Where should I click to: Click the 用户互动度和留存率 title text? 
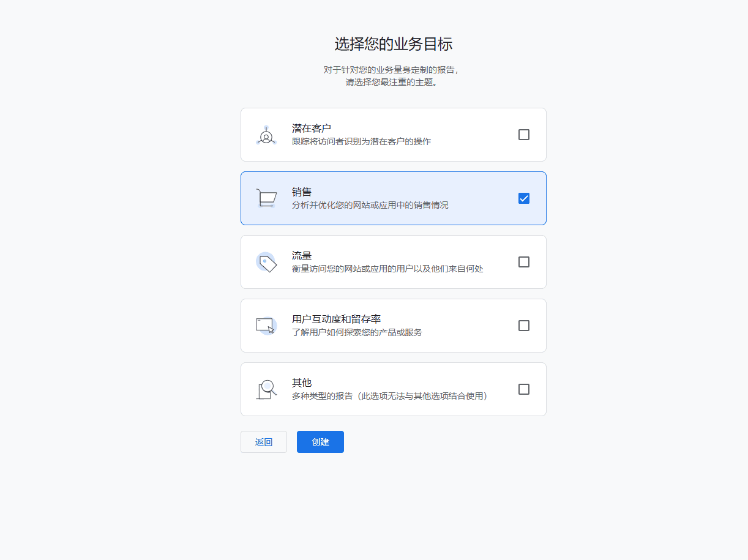coord(336,319)
